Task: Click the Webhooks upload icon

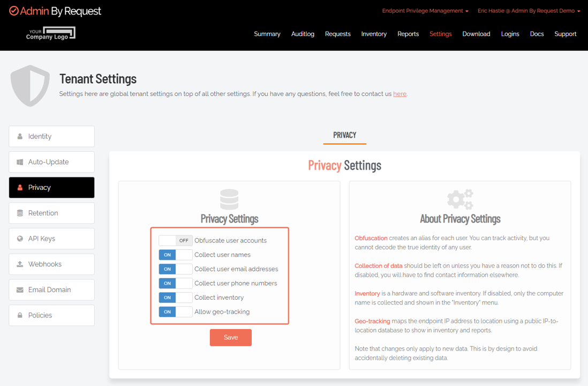Action: pyautogui.click(x=20, y=264)
